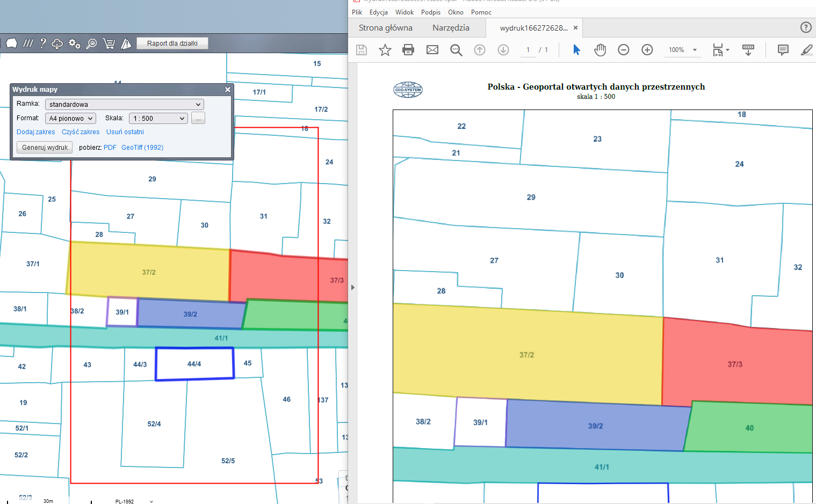Click the ellipsis button next to Skala

pos(198,118)
